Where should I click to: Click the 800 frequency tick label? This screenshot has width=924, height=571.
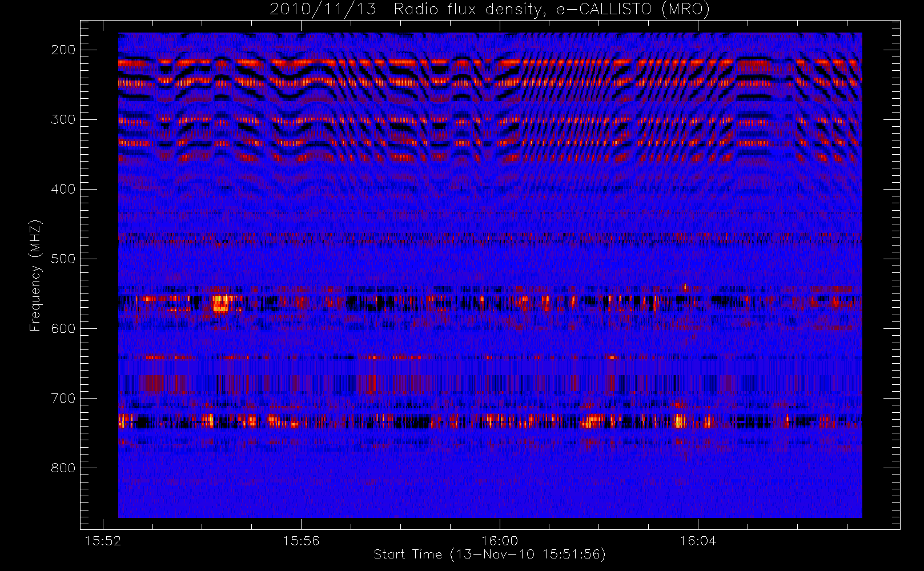tap(63, 468)
